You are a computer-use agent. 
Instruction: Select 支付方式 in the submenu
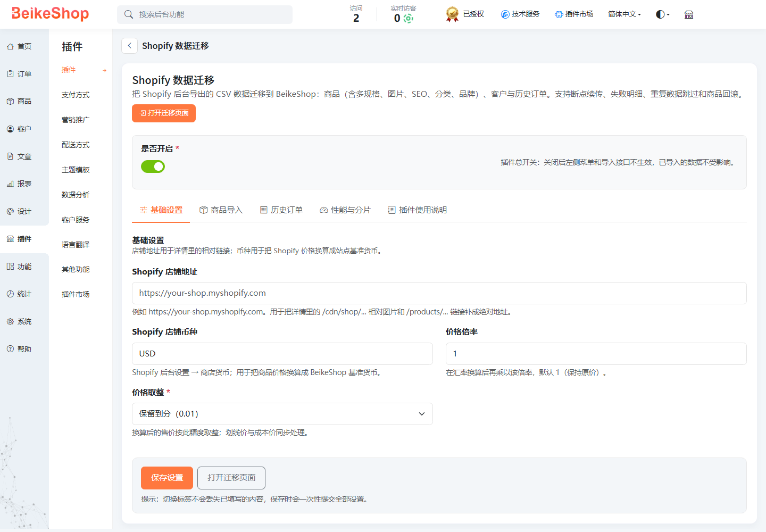76,95
